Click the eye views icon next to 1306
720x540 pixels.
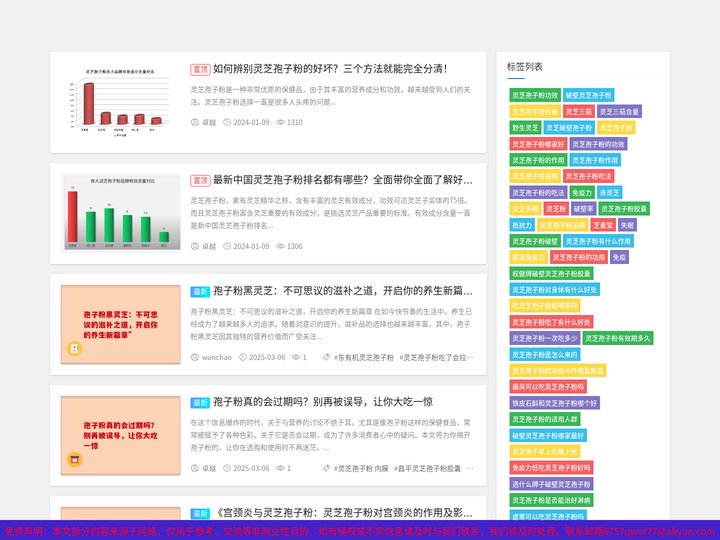(280, 246)
